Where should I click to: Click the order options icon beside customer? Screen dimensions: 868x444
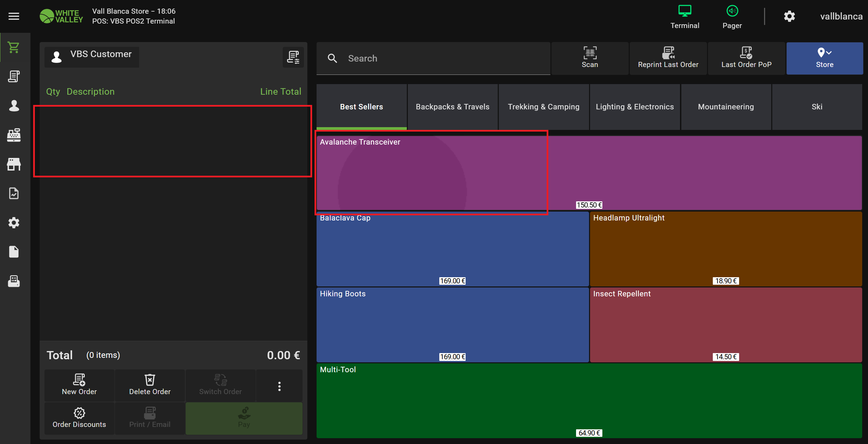(x=293, y=57)
